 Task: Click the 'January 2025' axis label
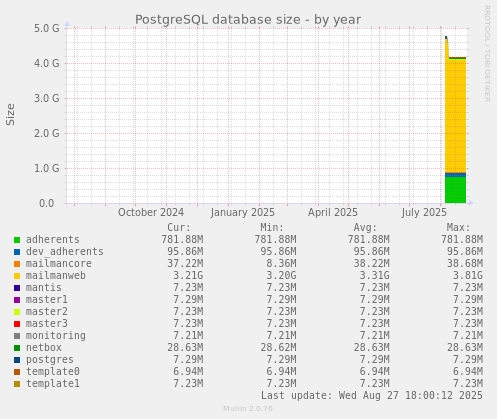click(243, 213)
